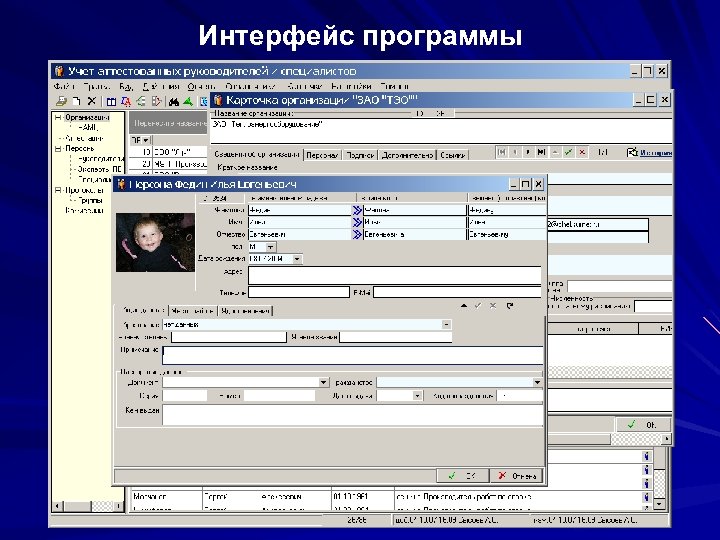Click main table scrollbar down arrow
720x540 pixels.
point(659,504)
